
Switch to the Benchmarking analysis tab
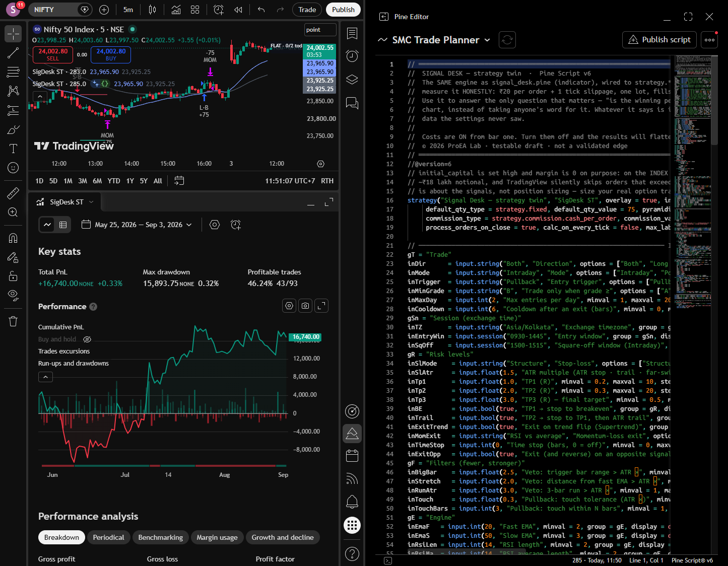click(161, 537)
